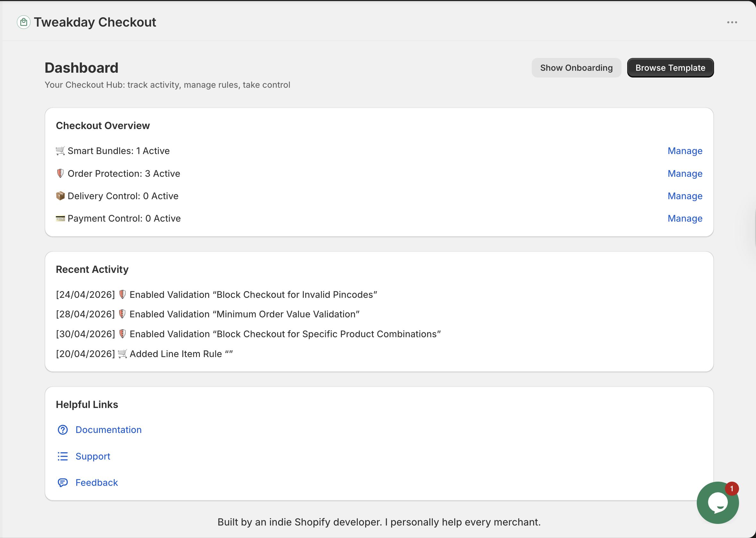Manage Smart Bundles

tap(685, 151)
